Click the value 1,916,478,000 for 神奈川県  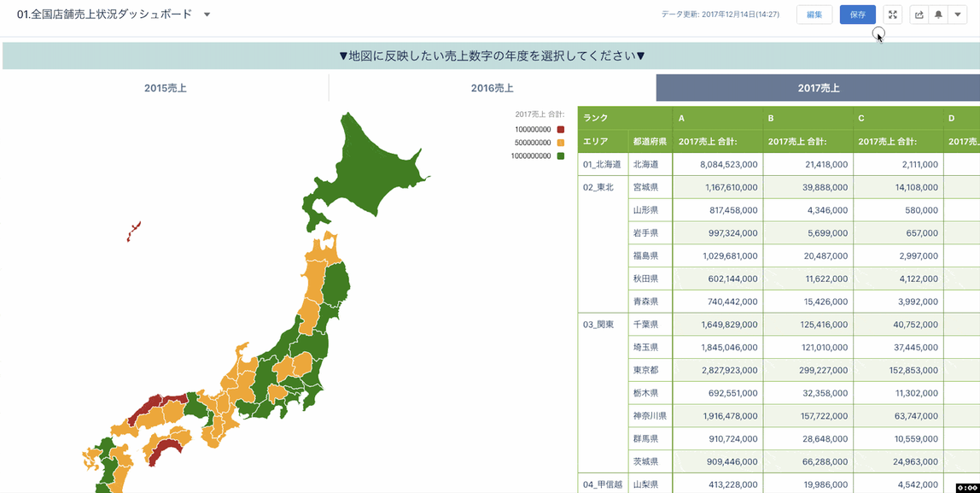[x=729, y=415]
